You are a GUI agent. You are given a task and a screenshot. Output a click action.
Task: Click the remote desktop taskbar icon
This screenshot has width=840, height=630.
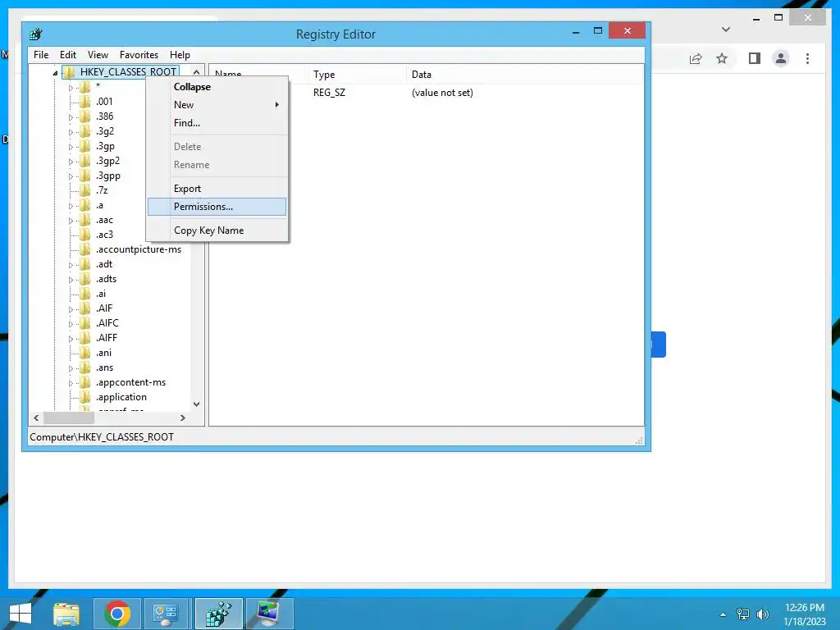click(x=269, y=614)
